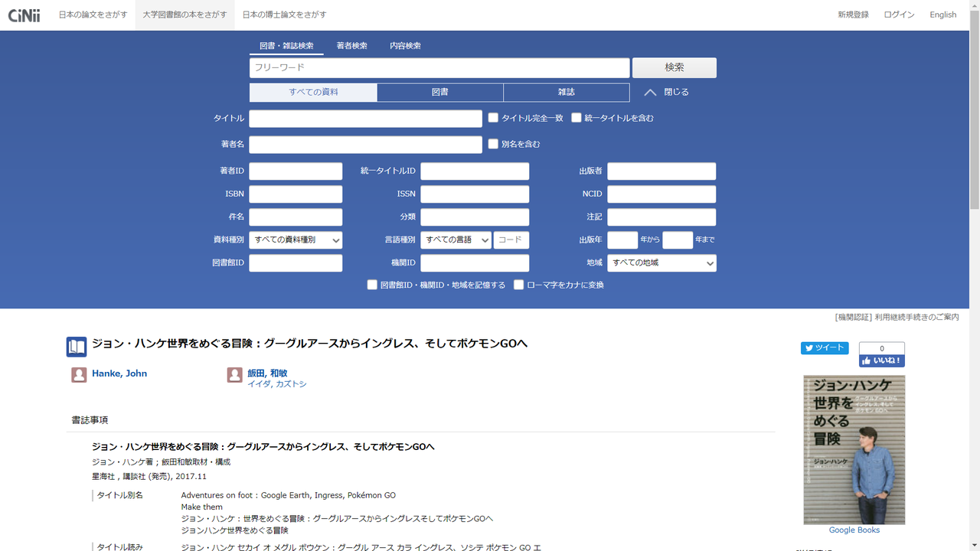The image size is (980, 551).
Task: Click the ISBN input field
Action: coord(296,194)
